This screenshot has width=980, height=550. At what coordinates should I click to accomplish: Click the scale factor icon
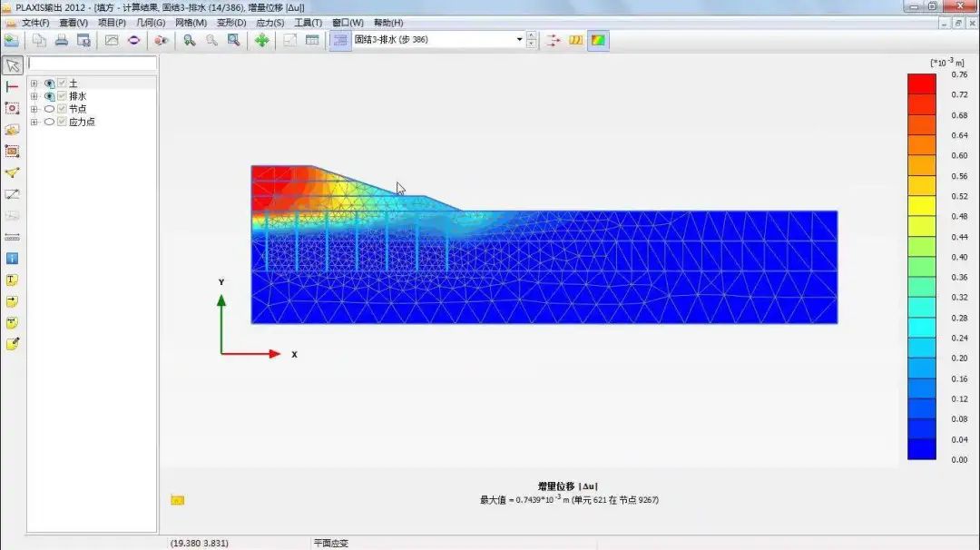(290, 40)
